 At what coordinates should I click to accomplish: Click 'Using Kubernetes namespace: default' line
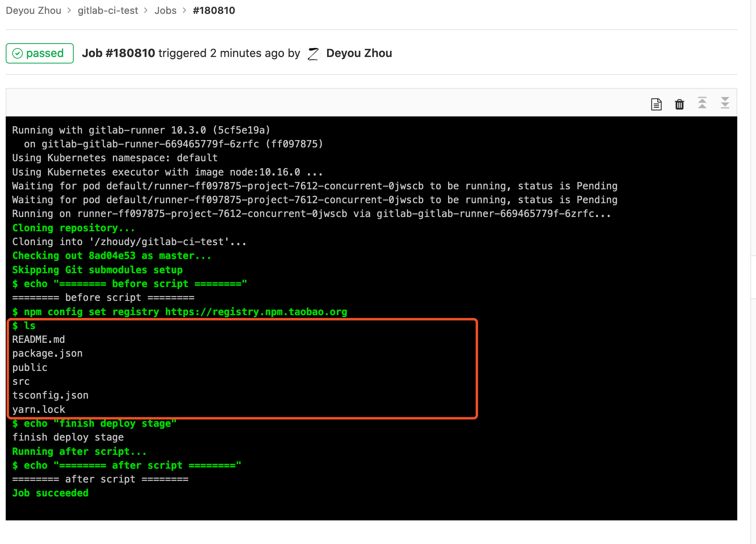point(115,158)
